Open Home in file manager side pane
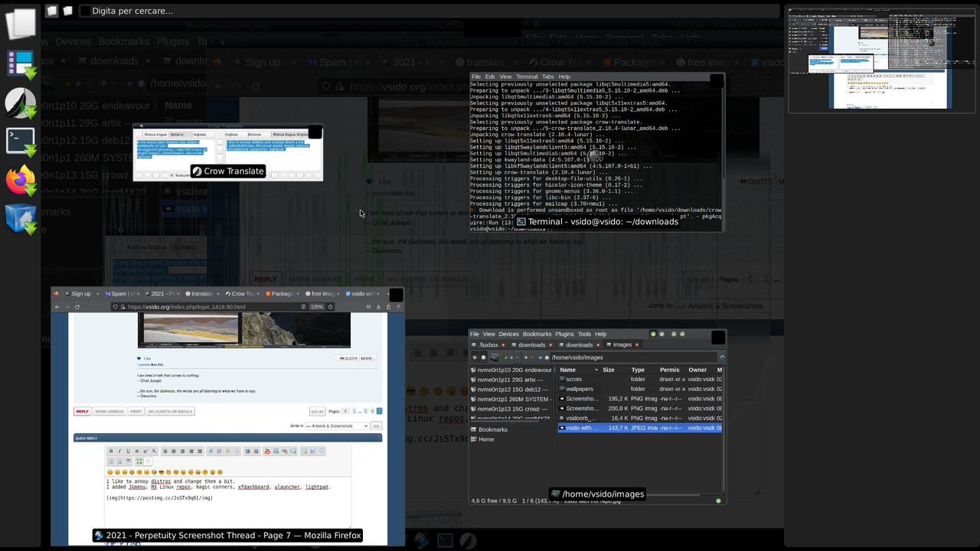This screenshot has width=980, height=551. (486, 439)
